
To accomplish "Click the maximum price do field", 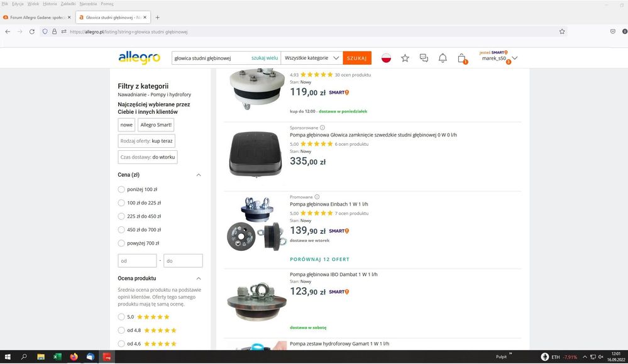I will (x=183, y=261).
